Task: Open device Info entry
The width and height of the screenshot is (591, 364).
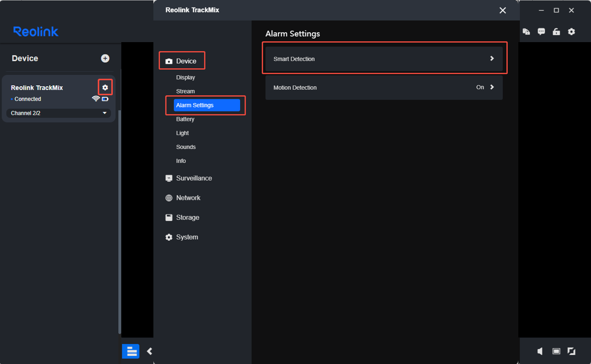Action: click(x=181, y=161)
